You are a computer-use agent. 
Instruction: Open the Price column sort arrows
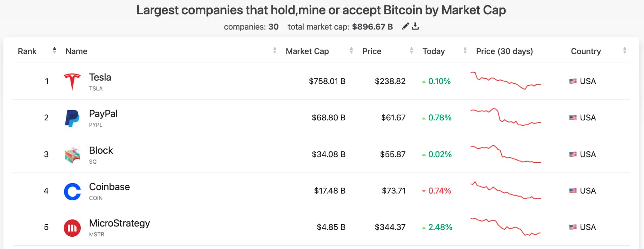(x=412, y=51)
